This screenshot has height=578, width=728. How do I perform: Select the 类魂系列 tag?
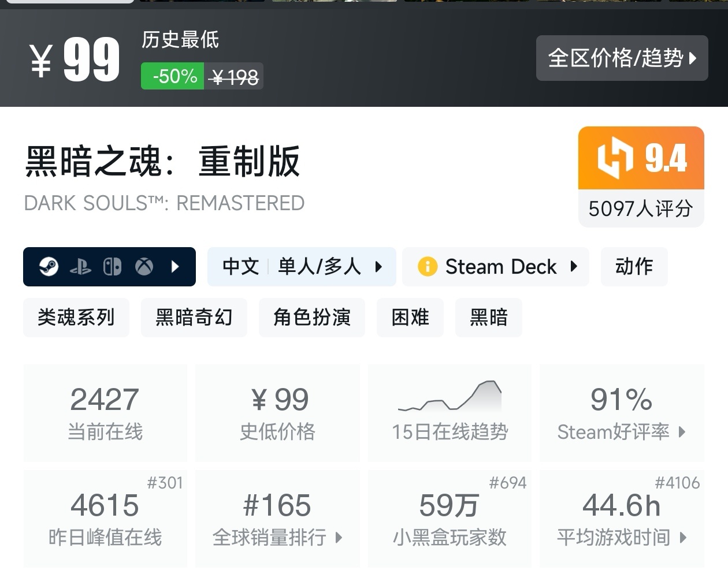point(76,318)
